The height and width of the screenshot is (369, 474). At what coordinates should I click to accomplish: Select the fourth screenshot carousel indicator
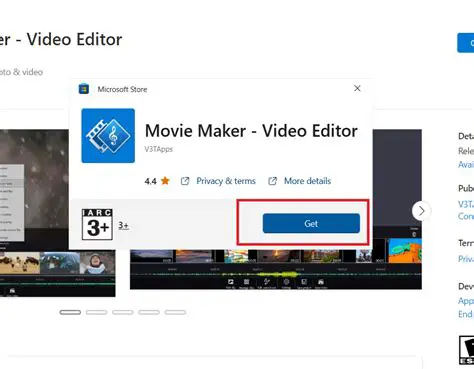[x=149, y=312]
